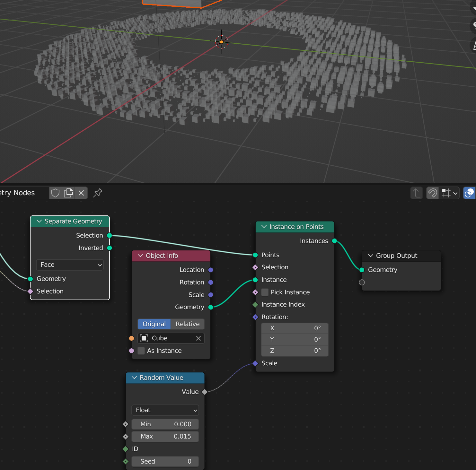Toggle fake user shield icon

pyautogui.click(x=55, y=193)
